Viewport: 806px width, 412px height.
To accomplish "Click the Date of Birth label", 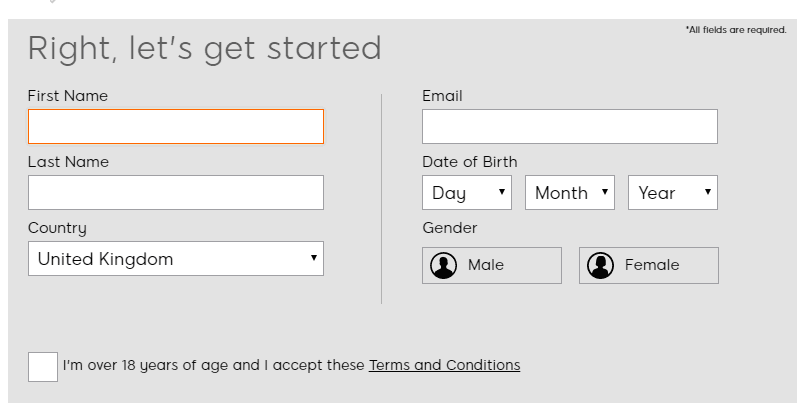I will (x=470, y=162).
